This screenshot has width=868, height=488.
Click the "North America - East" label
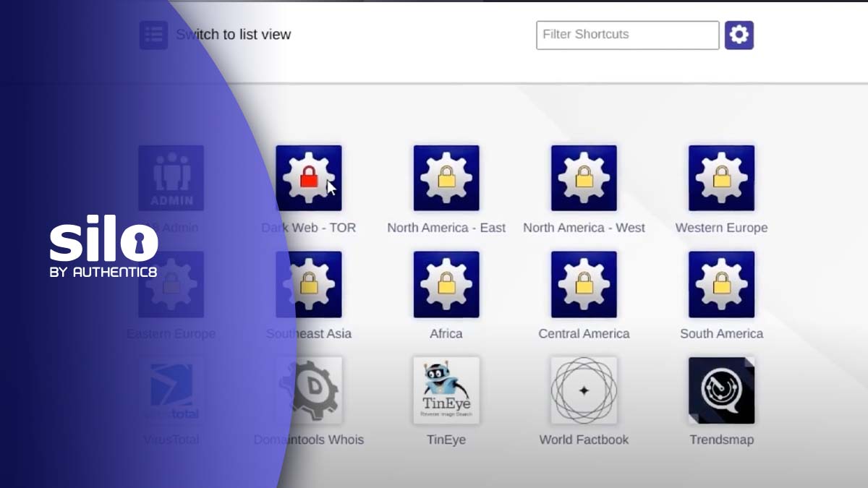tap(446, 228)
